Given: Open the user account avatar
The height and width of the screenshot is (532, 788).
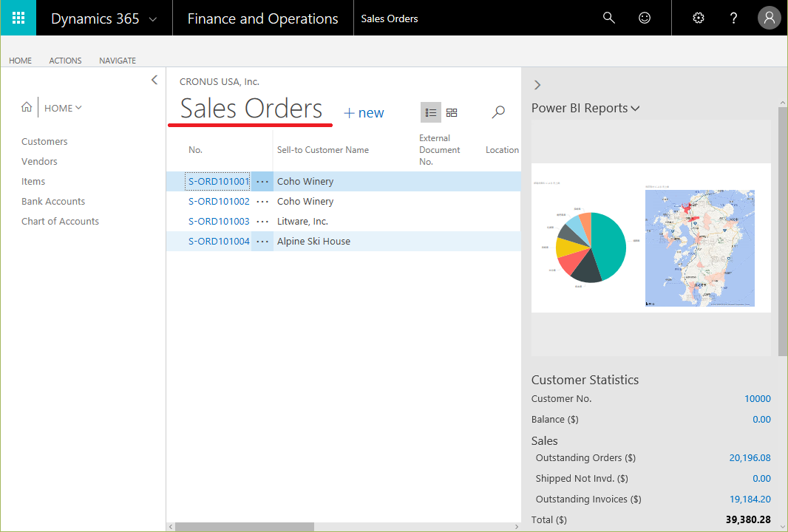Looking at the screenshot, I should 769,18.
